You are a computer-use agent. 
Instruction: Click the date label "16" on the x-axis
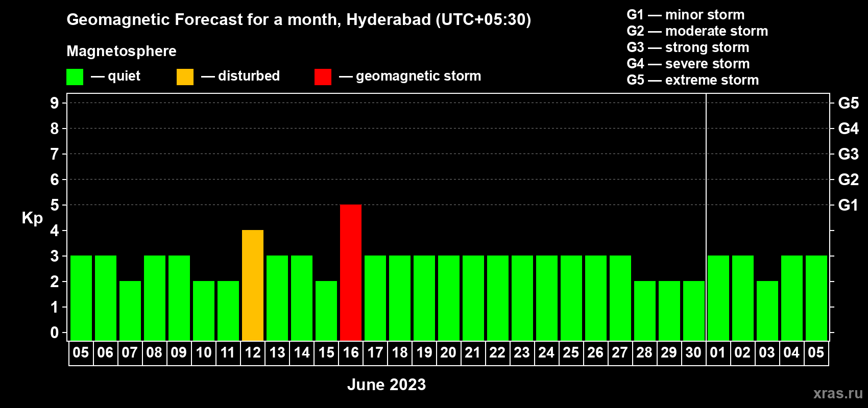[x=351, y=352]
